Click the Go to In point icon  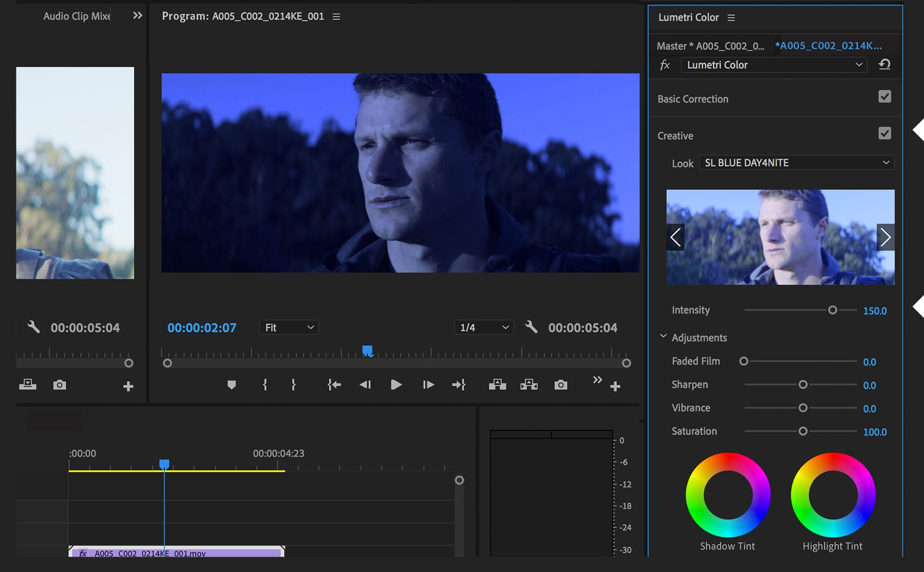pyautogui.click(x=334, y=385)
